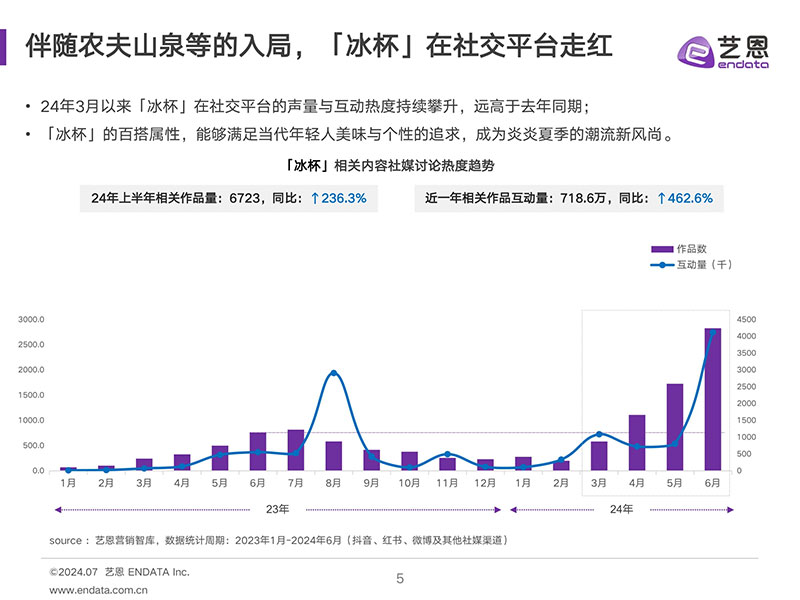Click the up arrow before 236.3%
The width and height of the screenshot is (800, 600).
pos(315,198)
